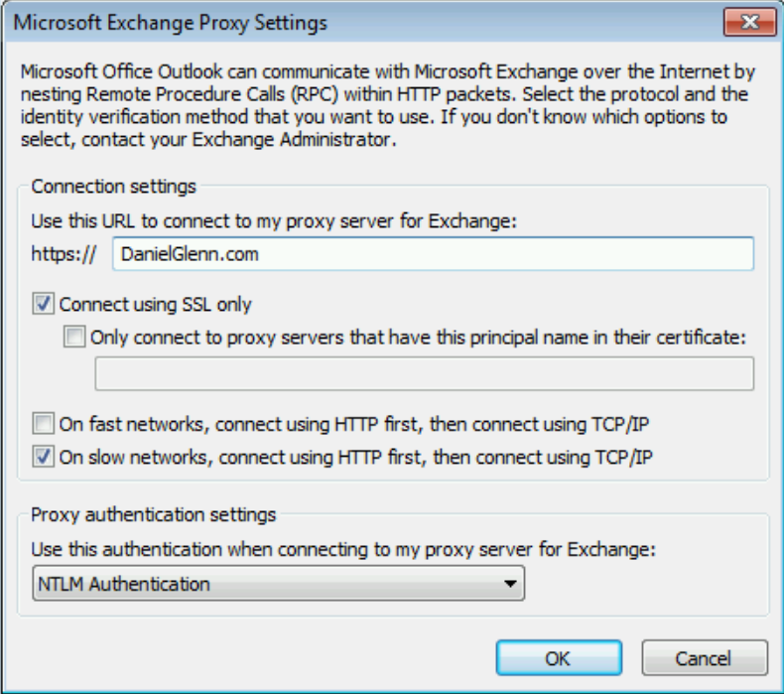Click the https:// prefix label
This screenshot has width=784, height=694.
pyautogui.click(x=64, y=255)
